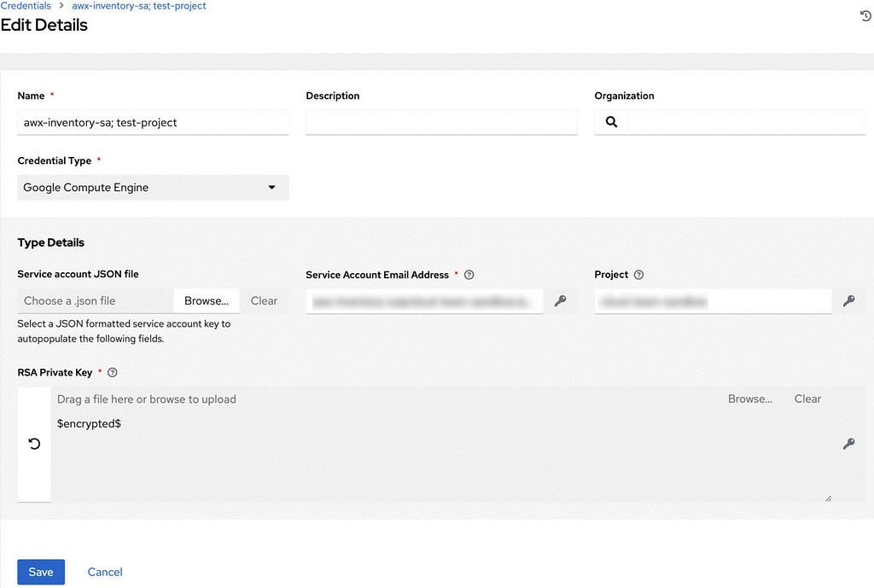Screen dimensions: 874x588
Task: Click the Name input field
Action: point(153,123)
